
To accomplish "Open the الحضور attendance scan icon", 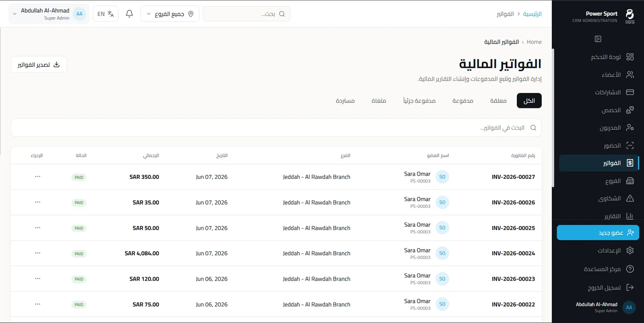I will [630, 145].
